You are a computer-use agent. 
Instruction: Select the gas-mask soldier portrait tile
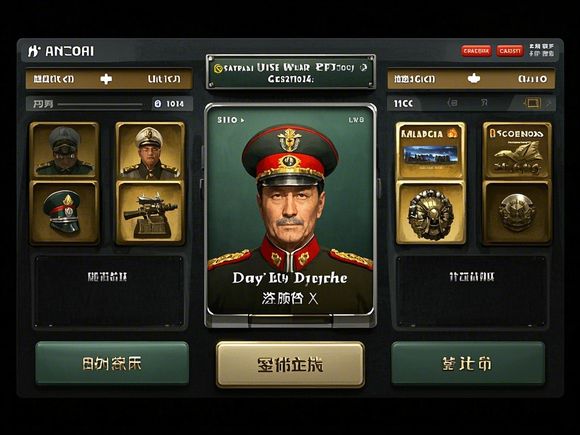tap(64, 151)
